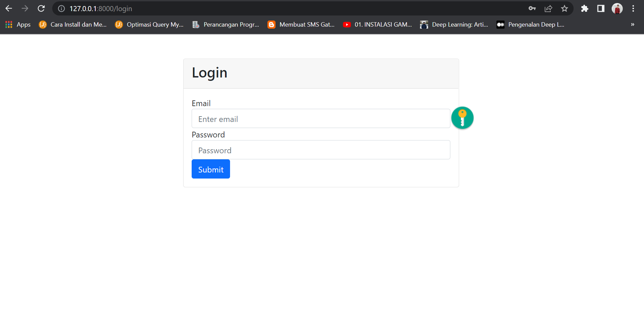Click the browser back arrow

pos(9,8)
